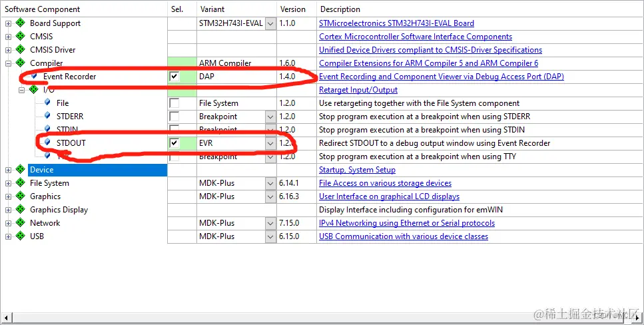The height and width of the screenshot is (325, 644).
Task: Click the green diamond icon beside Device
Action: (20, 169)
